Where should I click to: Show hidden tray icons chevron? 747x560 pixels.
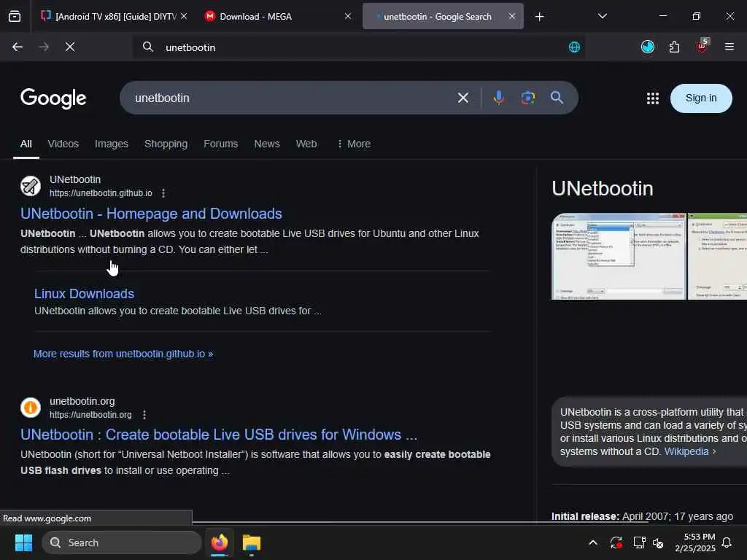(593, 542)
